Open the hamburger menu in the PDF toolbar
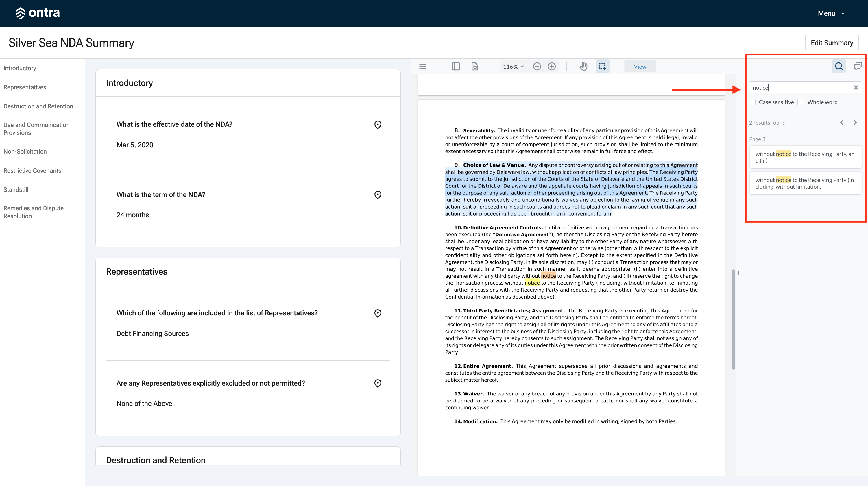 (422, 67)
